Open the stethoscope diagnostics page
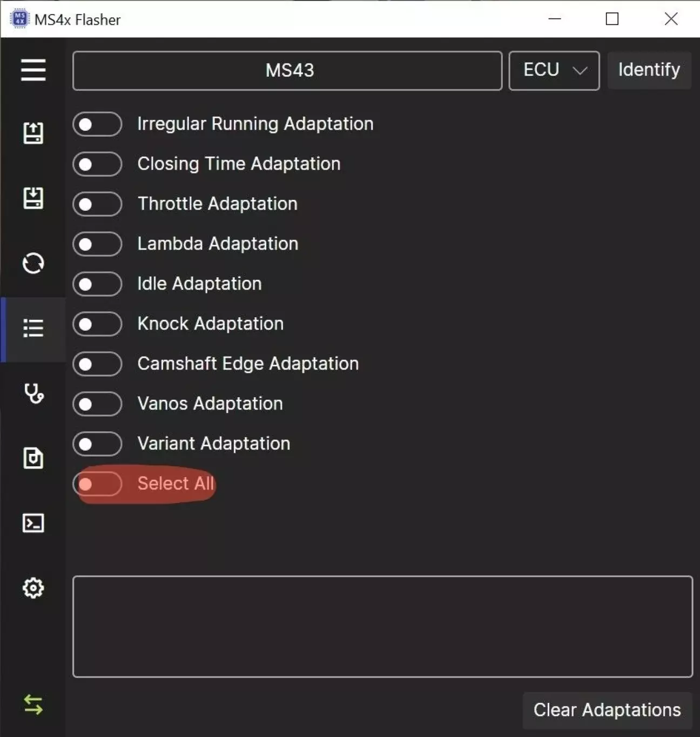This screenshot has height=737, width=700. [x=33, y=393]
